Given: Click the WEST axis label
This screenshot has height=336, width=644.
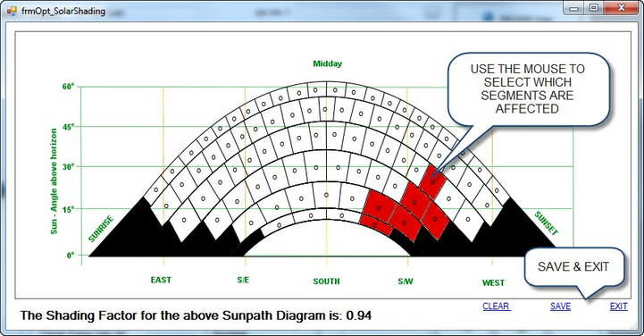Looking at the screenshot, I should pyautogui.click(x=493, y=282).
